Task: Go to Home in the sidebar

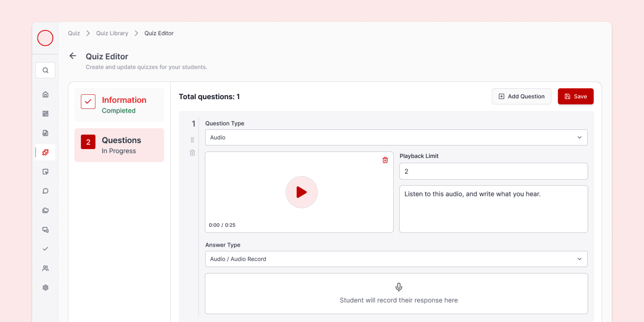Action: pyautogui.click(x=45, y=94)
